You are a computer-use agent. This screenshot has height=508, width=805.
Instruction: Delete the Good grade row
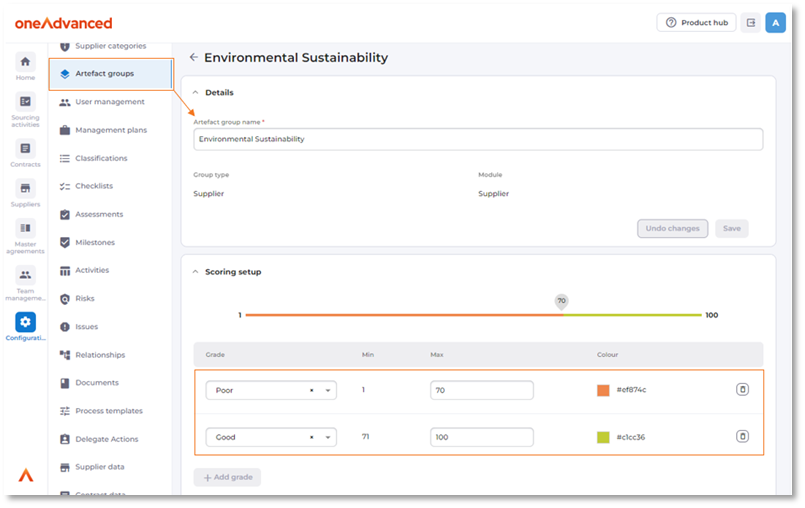[742, 437]
